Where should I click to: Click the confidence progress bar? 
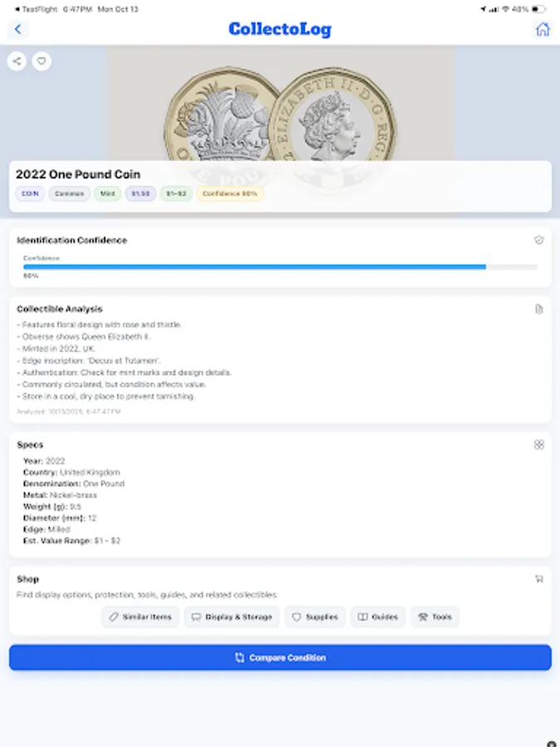(x=280, y=267)
